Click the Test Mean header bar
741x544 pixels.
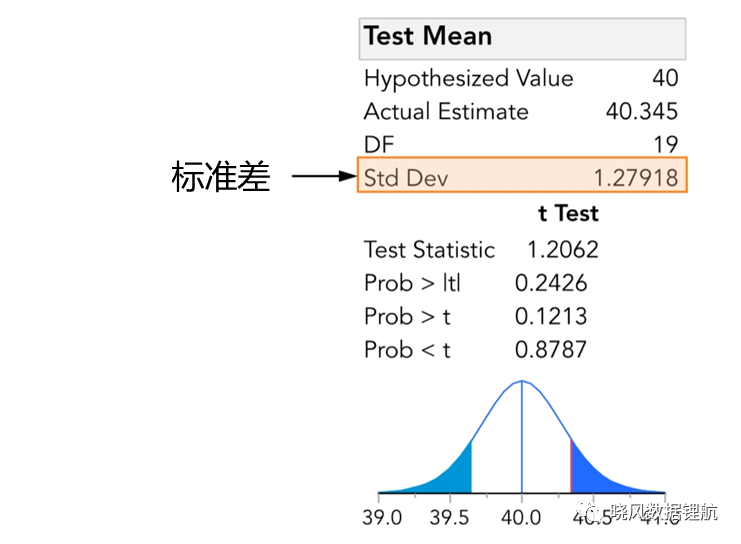[522, 39]
